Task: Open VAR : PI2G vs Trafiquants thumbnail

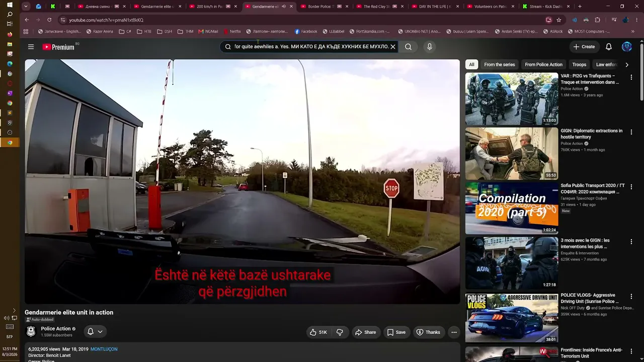Action: coord(512,99)
